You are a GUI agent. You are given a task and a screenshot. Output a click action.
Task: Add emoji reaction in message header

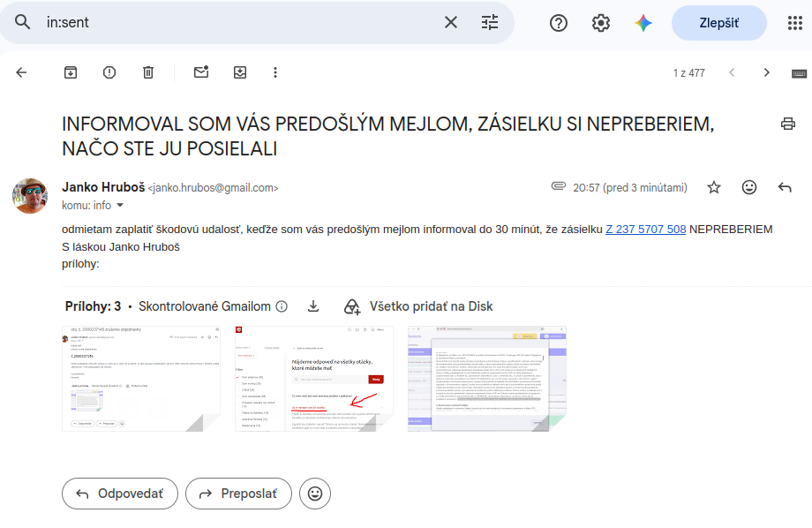[748, 187]
